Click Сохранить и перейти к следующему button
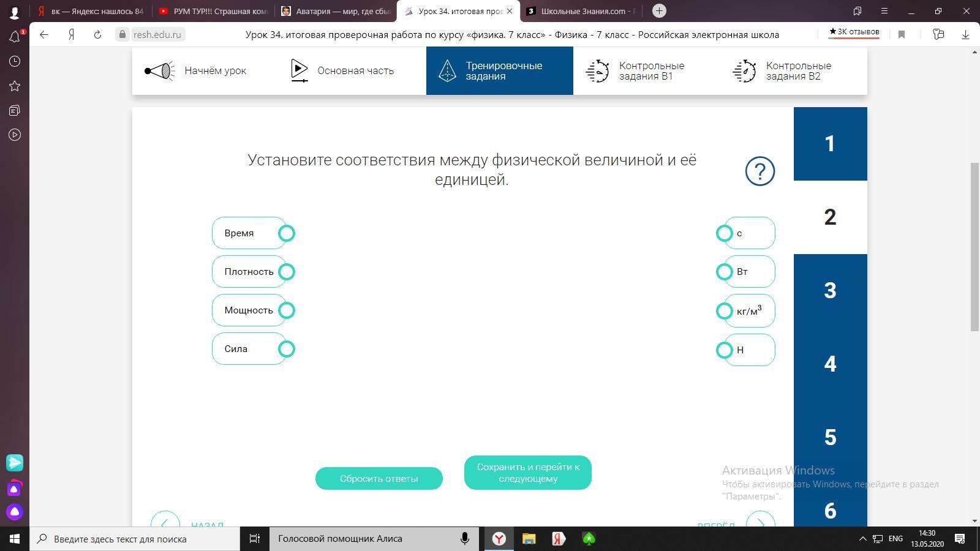 [527, 473]
